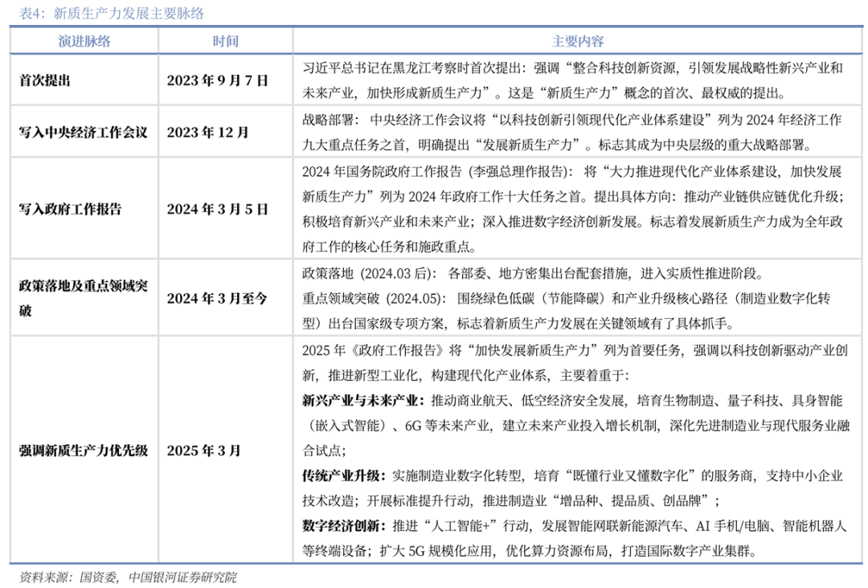Screen dimensions: 868x588
Task: Click the 资料来源 source note at the bottom
Action: (x=128, y=577)
